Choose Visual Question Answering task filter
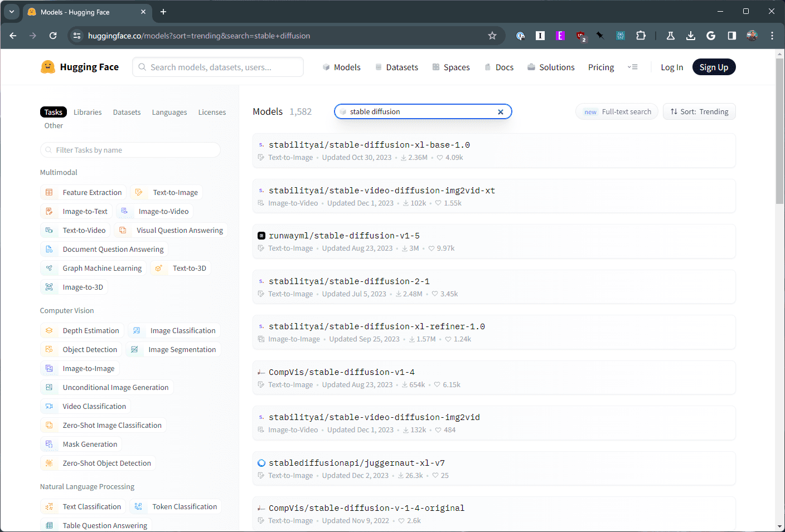Viewport: 785px width, 532px height. point(171,230)
